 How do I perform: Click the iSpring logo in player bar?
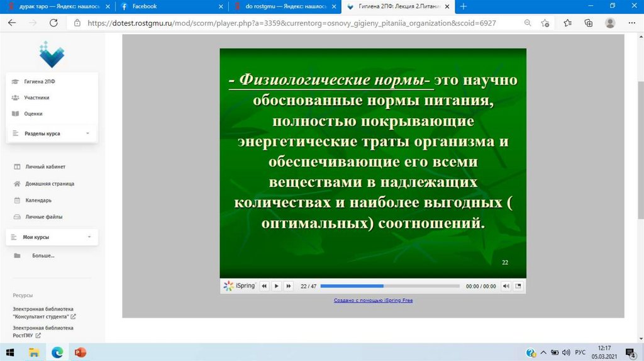(239, 286)
